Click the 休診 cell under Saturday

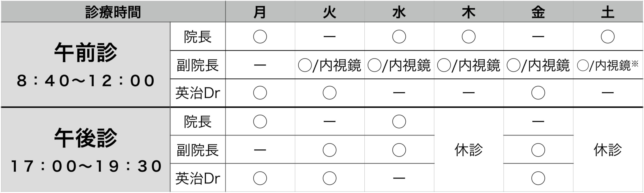click(x=607, y=150)
